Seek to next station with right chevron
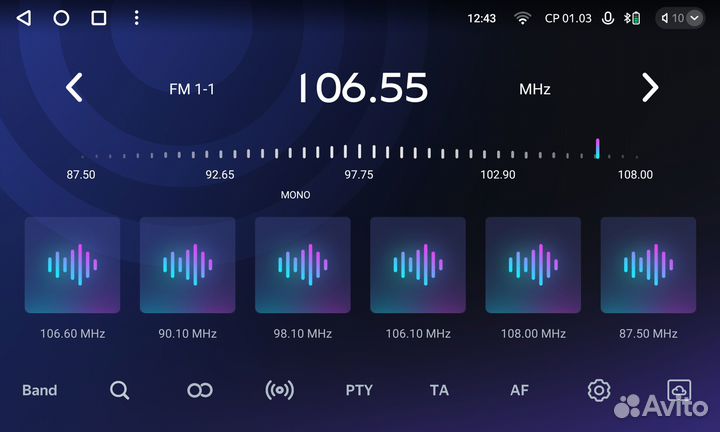 click(650, 88)
